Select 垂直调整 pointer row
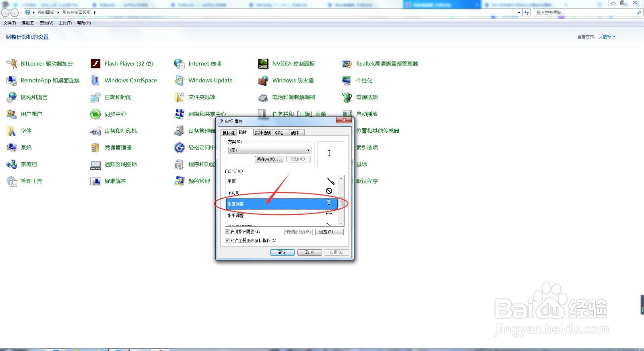The width and height of the screenshot is (644, 351). tap(282, 204)
